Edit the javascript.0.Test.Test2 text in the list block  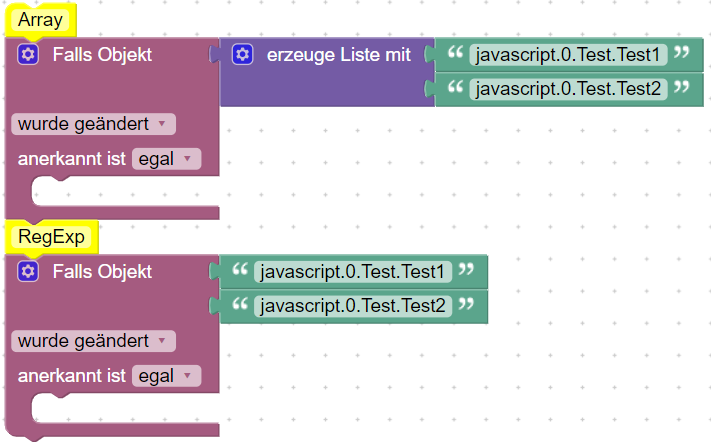(x=569, y=89)
